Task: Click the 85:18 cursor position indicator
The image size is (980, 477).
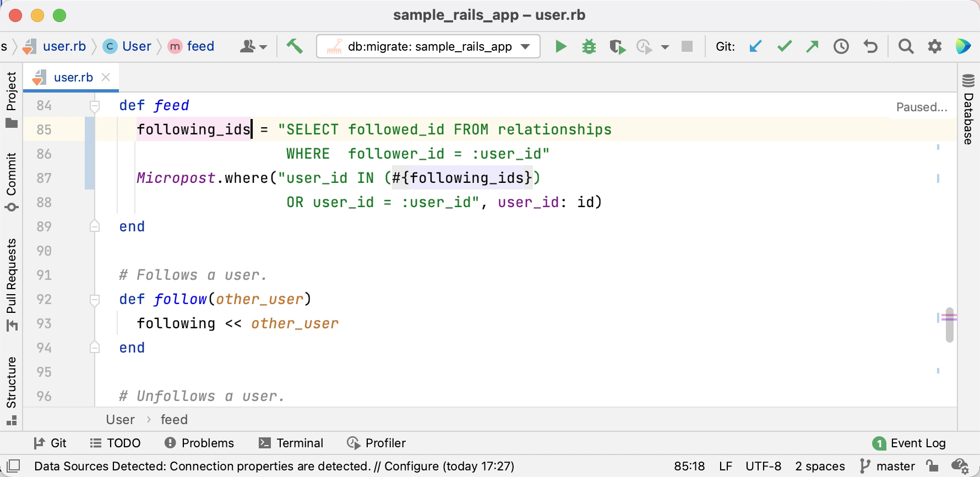Action: tap(689, 466)
